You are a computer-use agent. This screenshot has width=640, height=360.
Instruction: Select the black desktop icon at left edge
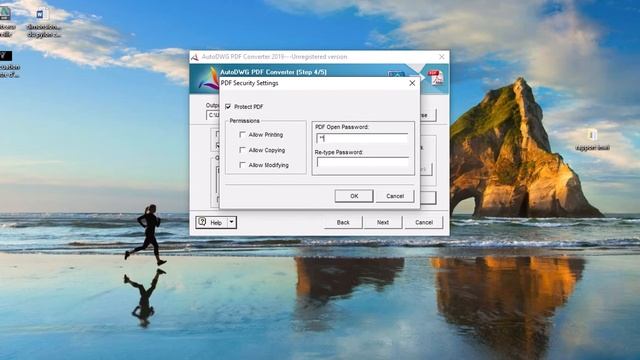(6, 56)
